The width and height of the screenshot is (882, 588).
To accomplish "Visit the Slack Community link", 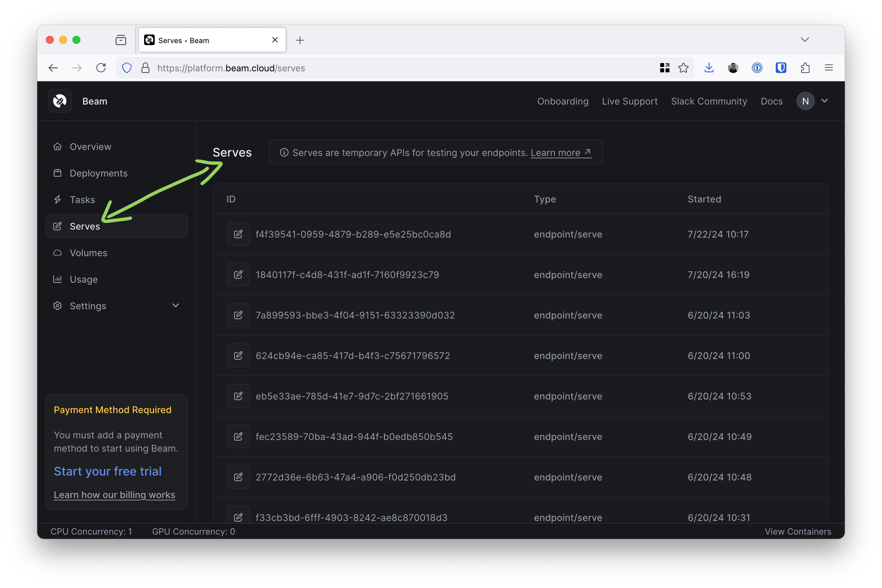I will pos(709,101).
